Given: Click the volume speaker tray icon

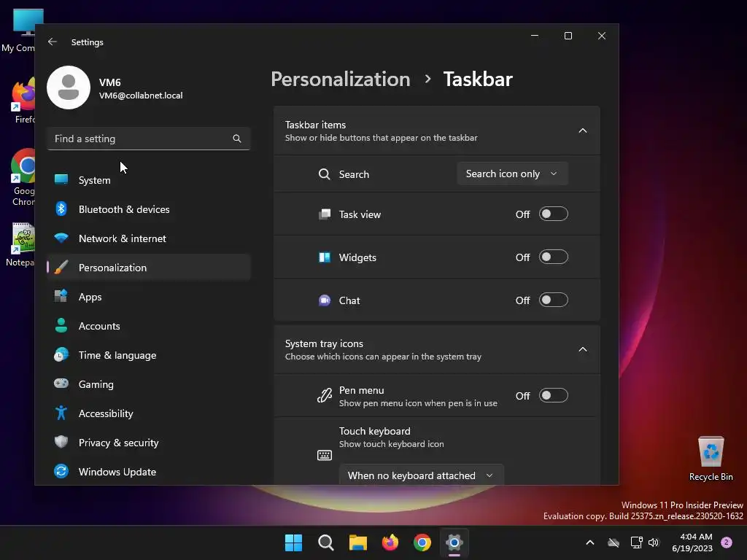Looking at the screenshot, I should click(654, 542).
